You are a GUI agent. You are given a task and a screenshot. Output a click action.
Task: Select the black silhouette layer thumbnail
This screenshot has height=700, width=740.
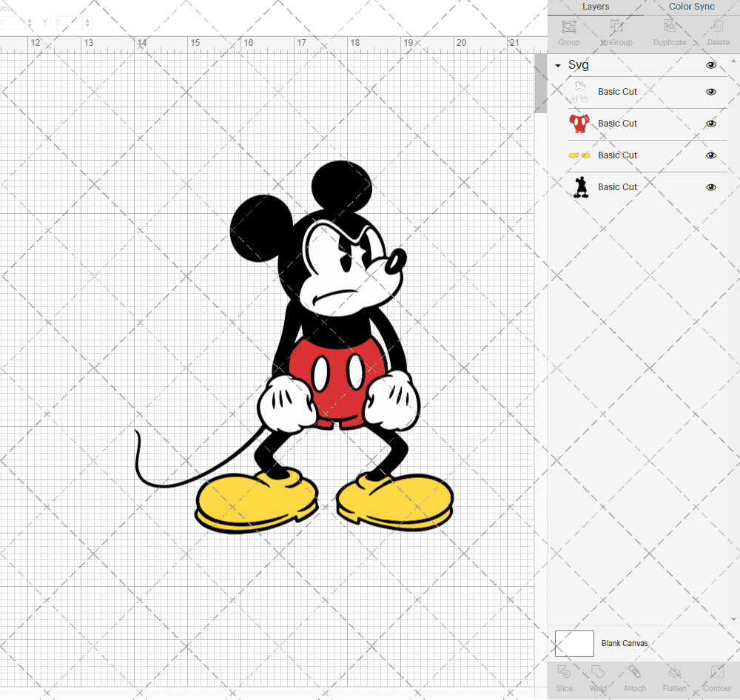(581, 187)
